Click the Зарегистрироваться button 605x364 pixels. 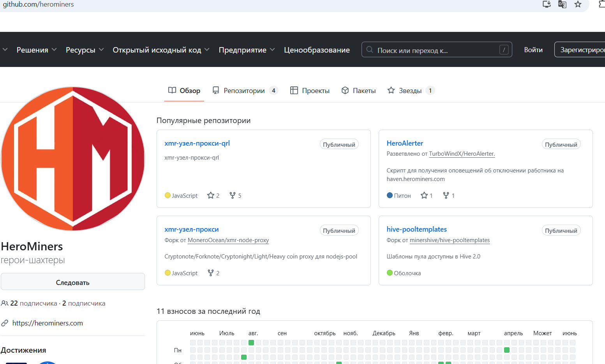tap(580, 50)
